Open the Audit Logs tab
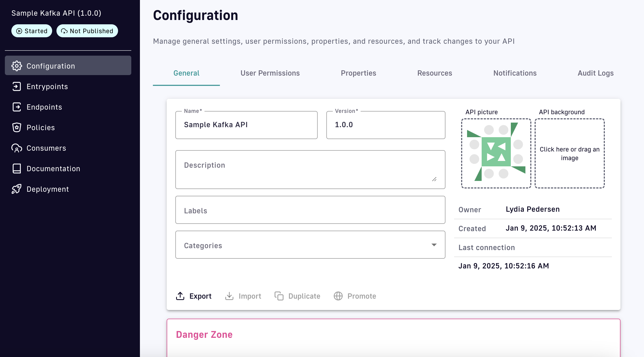This screenshot has width=644, height=357. tap(595, 73)
